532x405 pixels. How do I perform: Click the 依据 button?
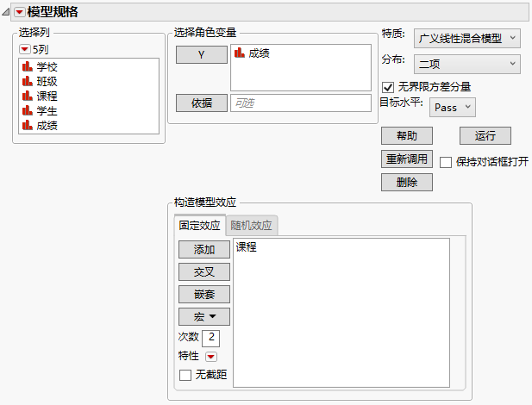click(202, 103)
